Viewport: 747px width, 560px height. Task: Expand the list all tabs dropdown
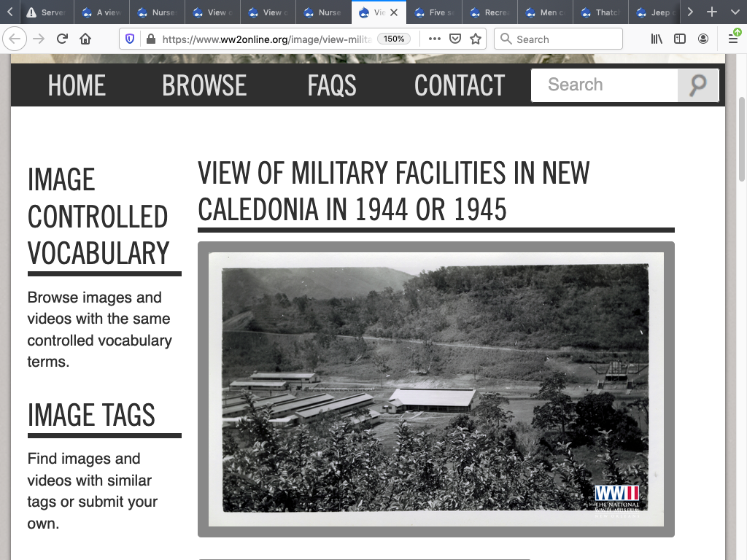pyautogui.click(x=735, y=12)
